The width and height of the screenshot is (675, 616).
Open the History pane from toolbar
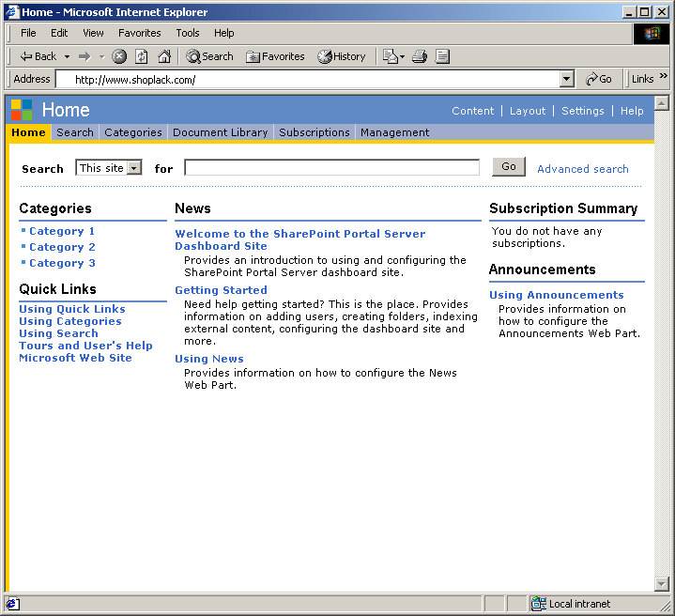tap(342, 56)
